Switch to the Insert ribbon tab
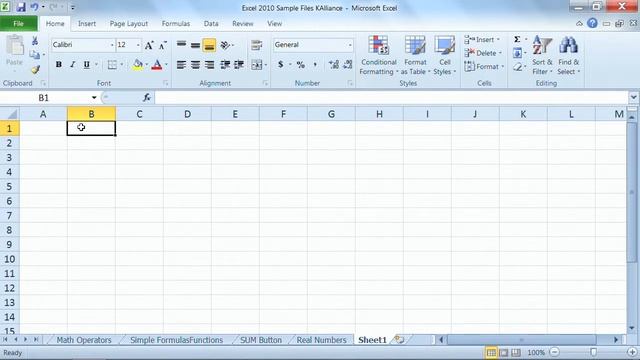 point(87,24)
